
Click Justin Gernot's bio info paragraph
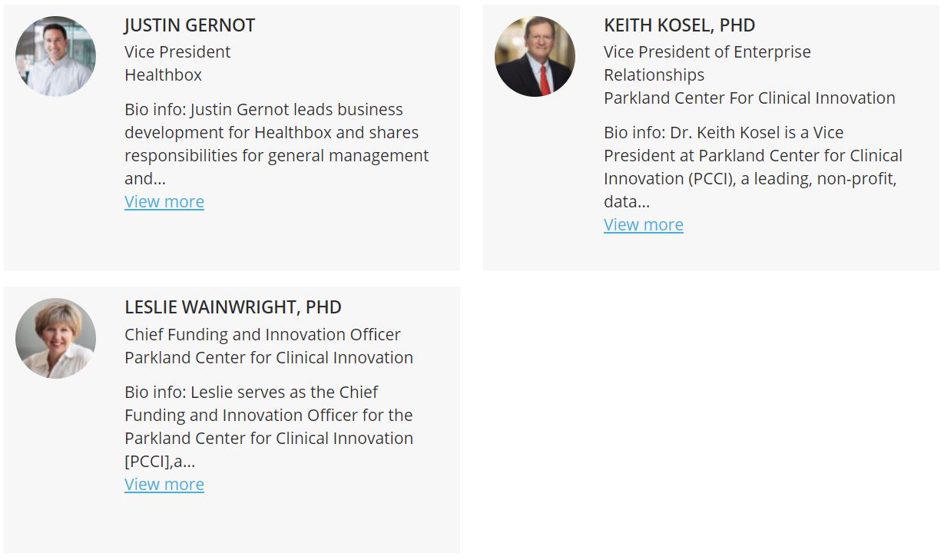[x=277, y=144]
